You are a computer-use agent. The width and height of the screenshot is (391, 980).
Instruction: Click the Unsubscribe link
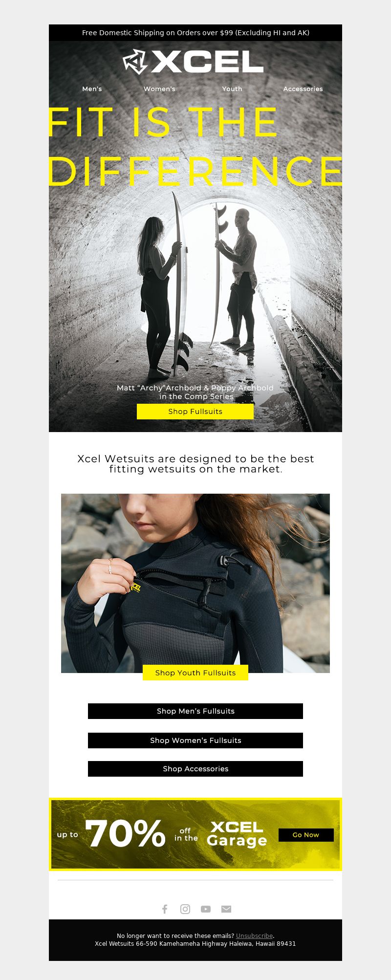click(254, 936)
